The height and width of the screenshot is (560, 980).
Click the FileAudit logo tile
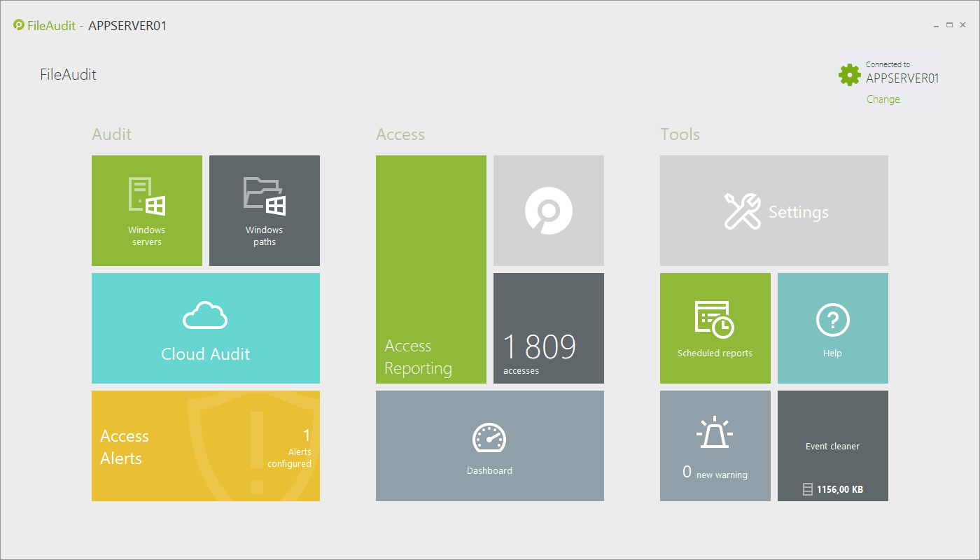549,211
